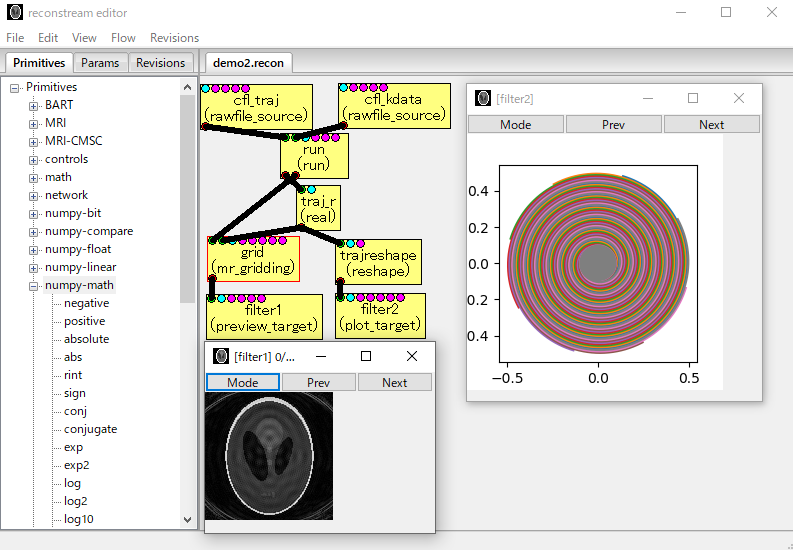Open the Flow menu
This screenshot has height=550, width=793.
[x=123, y=38]
